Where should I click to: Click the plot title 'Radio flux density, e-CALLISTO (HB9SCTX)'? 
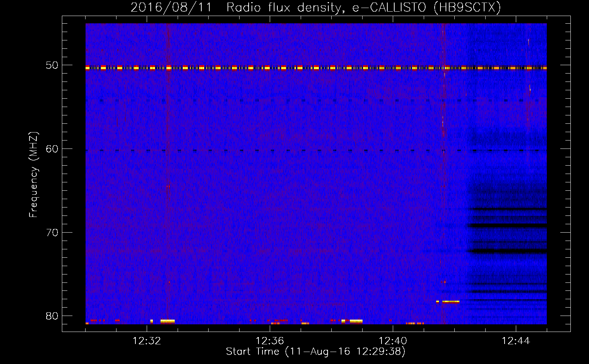click(364, 7)
